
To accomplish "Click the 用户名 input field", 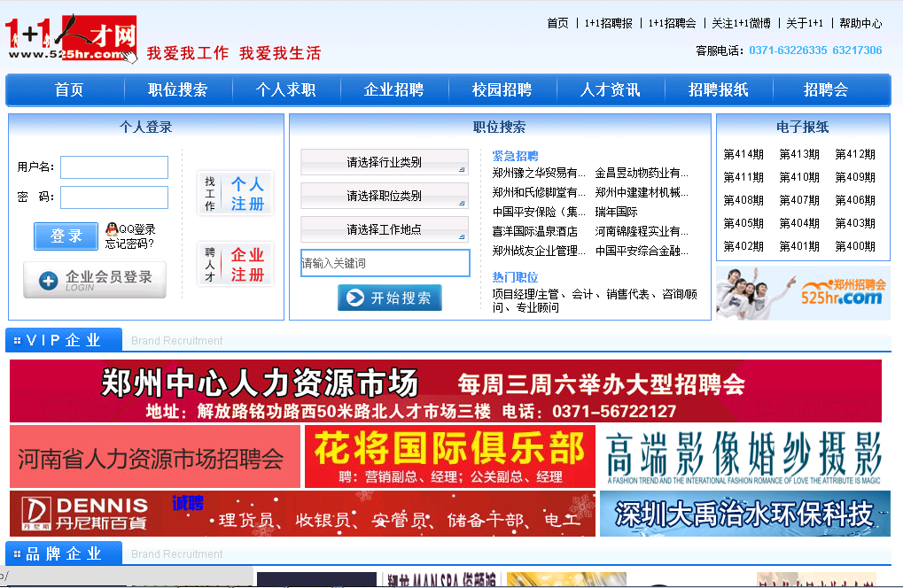I will [x=114, y=167].
